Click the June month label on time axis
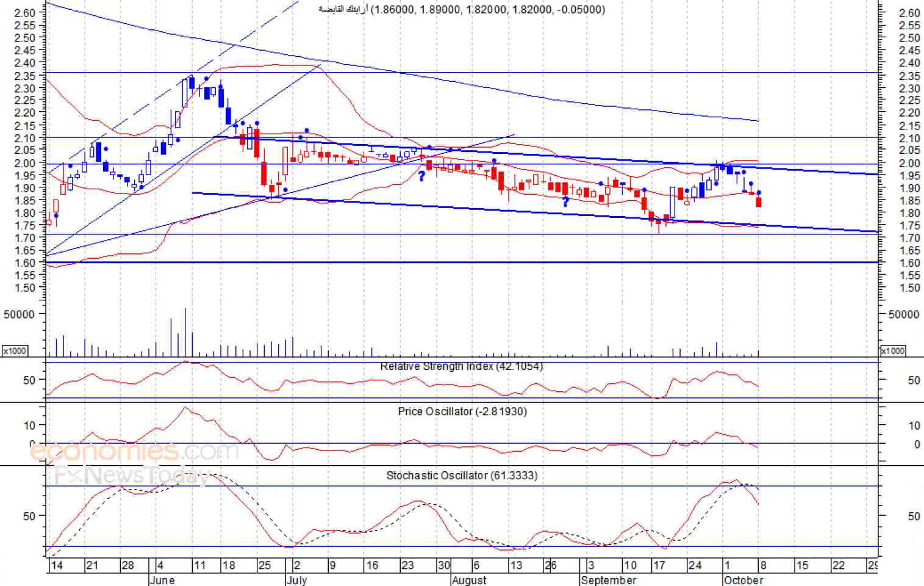This screenshot has height=586, width=924. (162, 580)
